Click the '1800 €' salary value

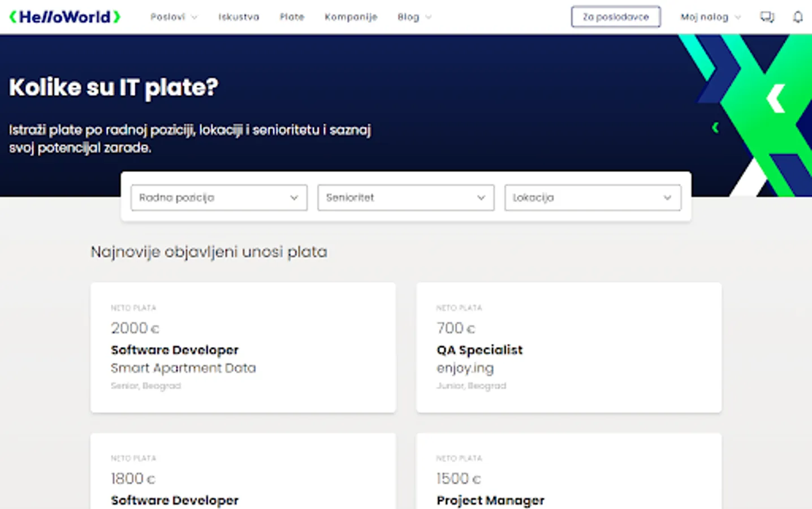click(133, 478)
